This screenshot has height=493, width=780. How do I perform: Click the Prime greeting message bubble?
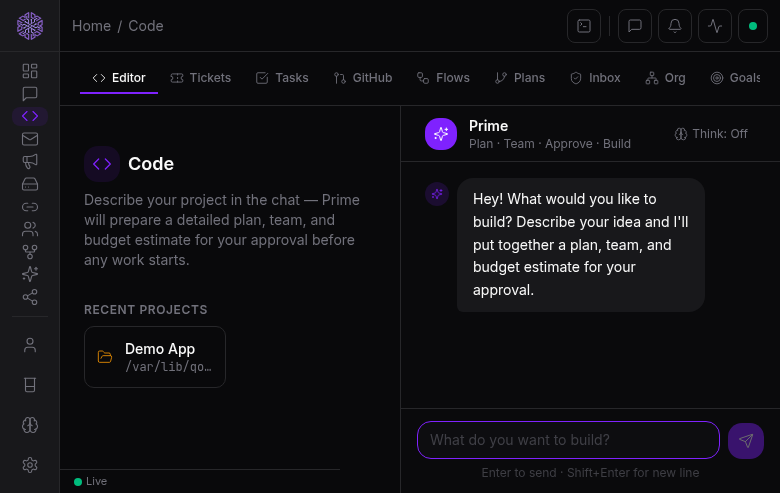[581, 245]
